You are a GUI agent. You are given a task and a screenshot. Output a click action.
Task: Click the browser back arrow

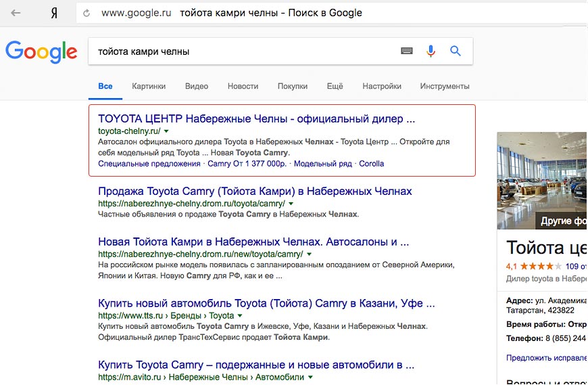coord(16,13)
